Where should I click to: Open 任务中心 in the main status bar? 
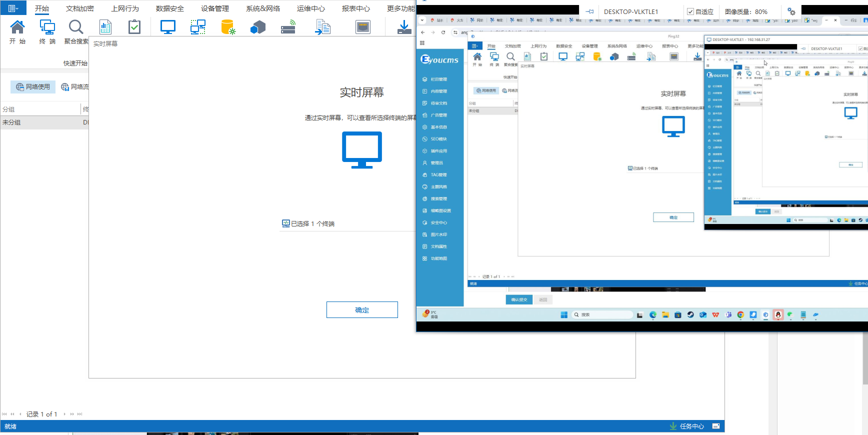(x=687, y=426)
